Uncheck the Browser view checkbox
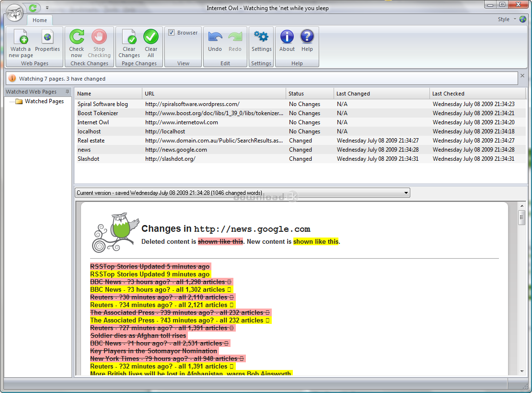Viewport: 532px width, 393px height. click(172, 33)
